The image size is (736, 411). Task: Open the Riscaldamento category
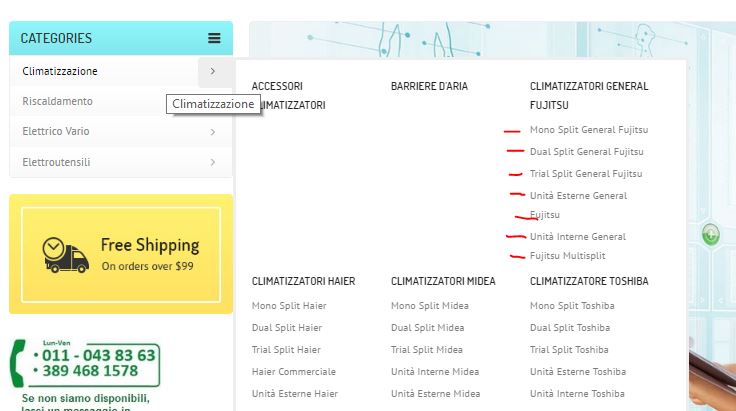57,101
